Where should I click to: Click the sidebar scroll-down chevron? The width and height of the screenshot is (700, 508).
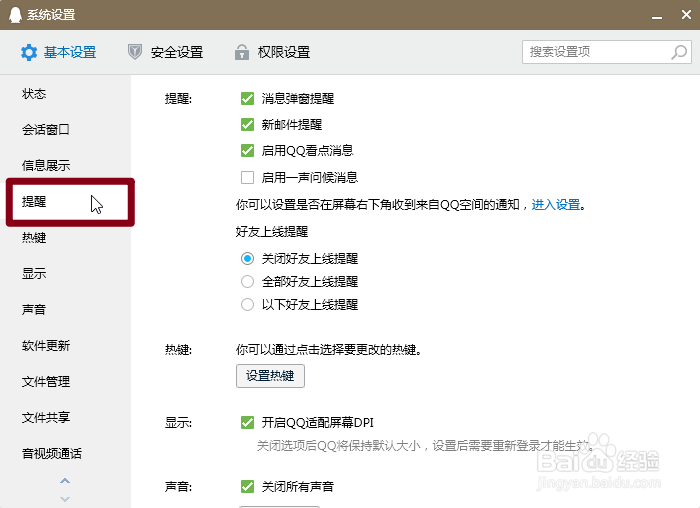[x=65, y=499]
